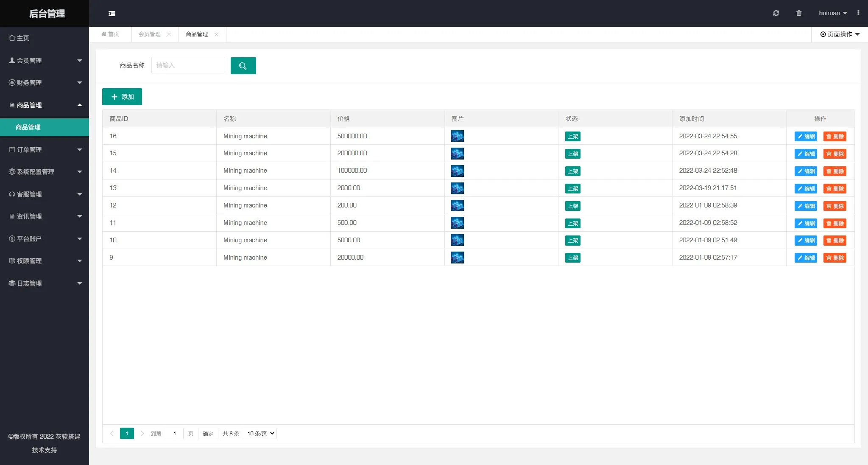The width and height of the screenshot is (868, 465).
Task: Open the 10 条/页 page size dropdown
Action: click(260, 433)
